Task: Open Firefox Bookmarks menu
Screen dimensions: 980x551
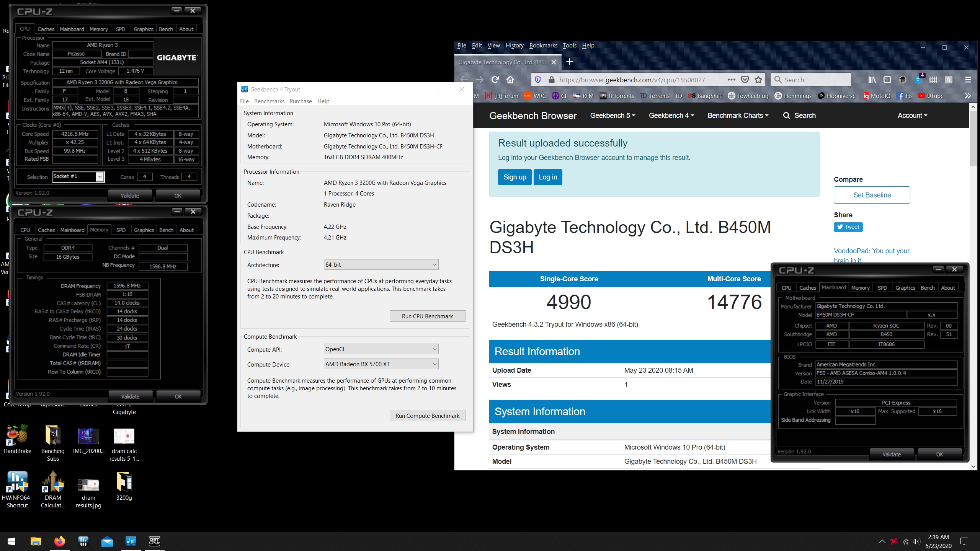Action: pyautogui.click(x=543, y=46)
